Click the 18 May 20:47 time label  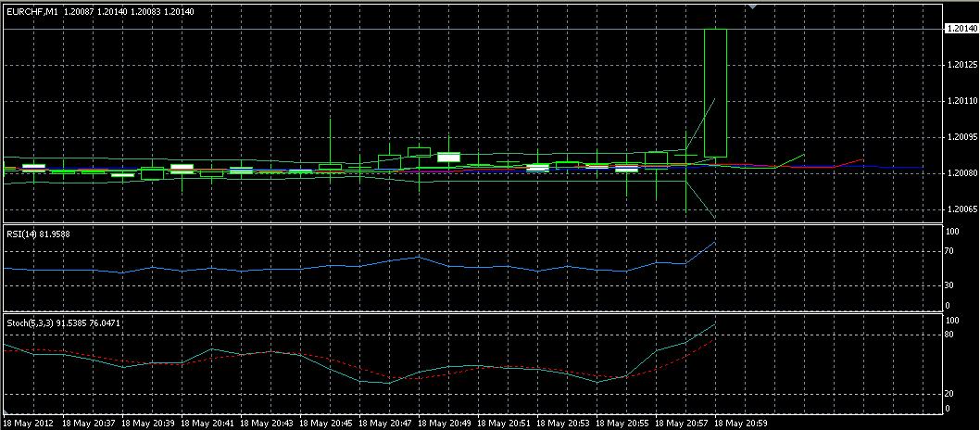click(x=386, y=424)
